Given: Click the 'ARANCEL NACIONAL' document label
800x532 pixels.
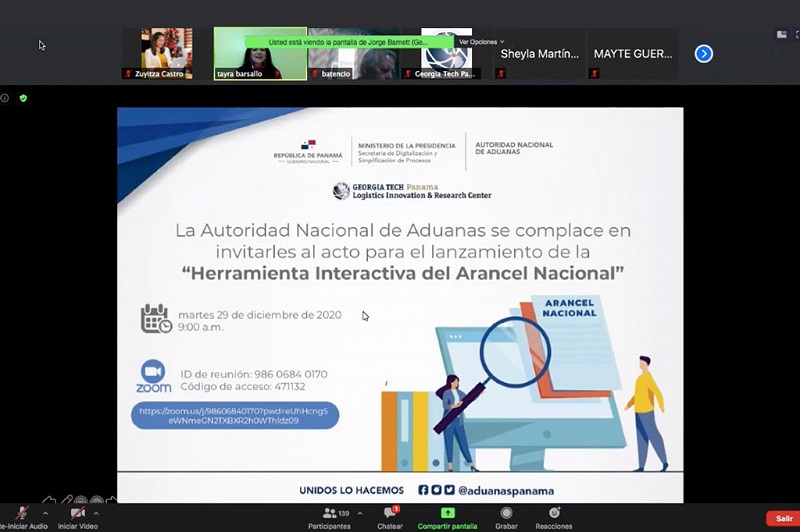Looking at the screenshot, I should point(569,308).
